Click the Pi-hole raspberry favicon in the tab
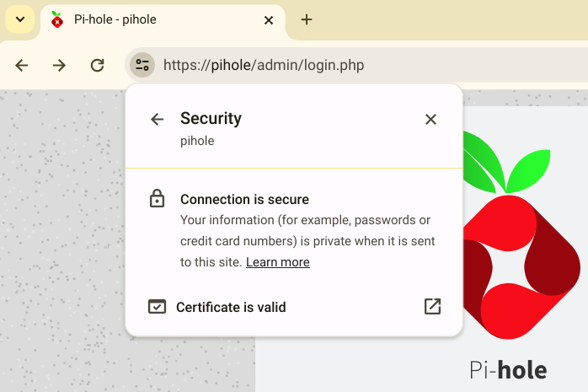588x392 pixels. pyautogui.click(x=57, y=20)
